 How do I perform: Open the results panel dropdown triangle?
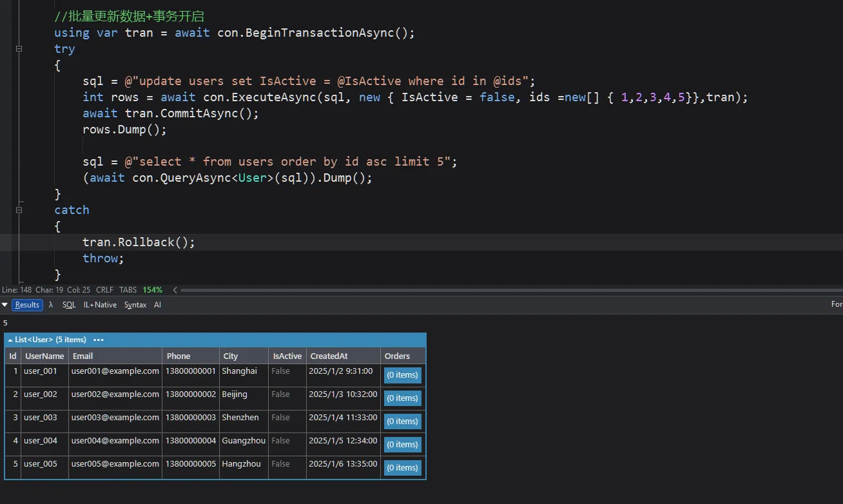(5, 305)
